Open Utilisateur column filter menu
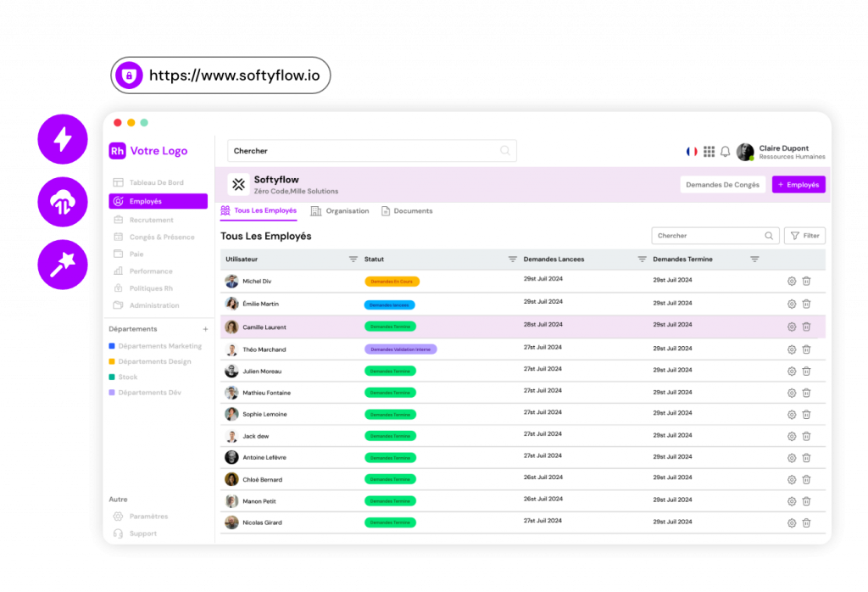The height and width of the screenshot is (592, 868). (353, 259)
